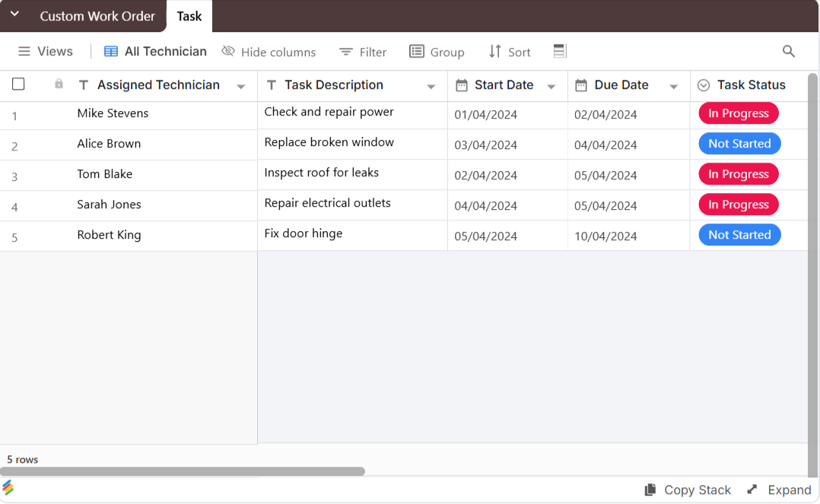Click the Group label

coord(447,52)
